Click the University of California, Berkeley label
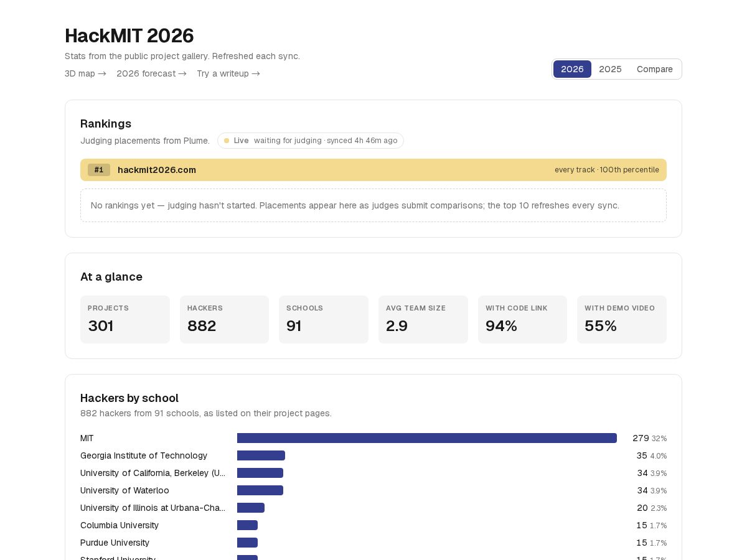747x560 pixels. tap(153, 473)
